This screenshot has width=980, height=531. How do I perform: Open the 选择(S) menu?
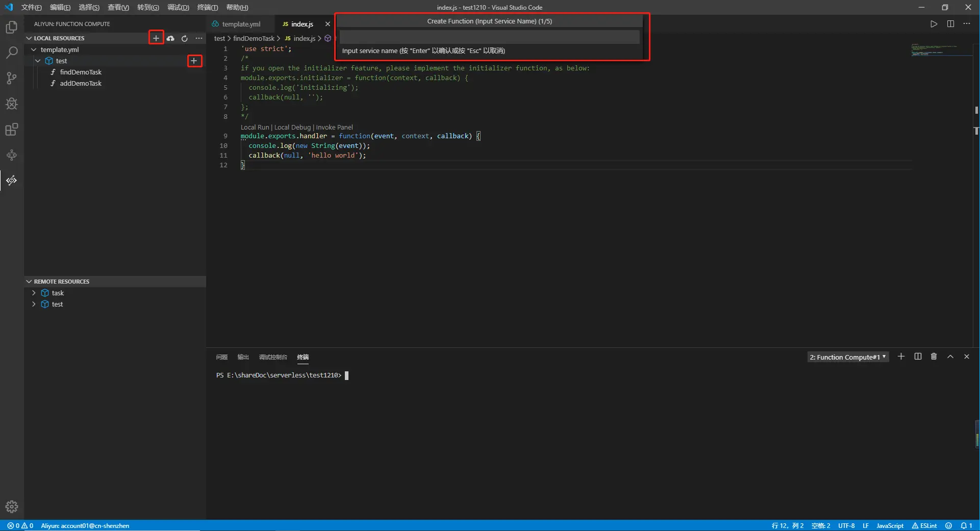[x=89, y=7]
